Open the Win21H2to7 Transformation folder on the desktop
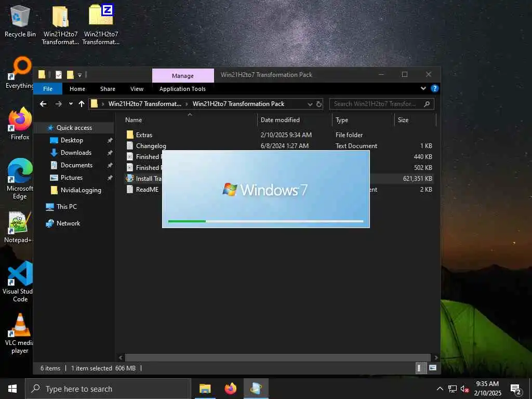This screenshot has height=399, width=532. pyautogui.click(x=60, y=24)
